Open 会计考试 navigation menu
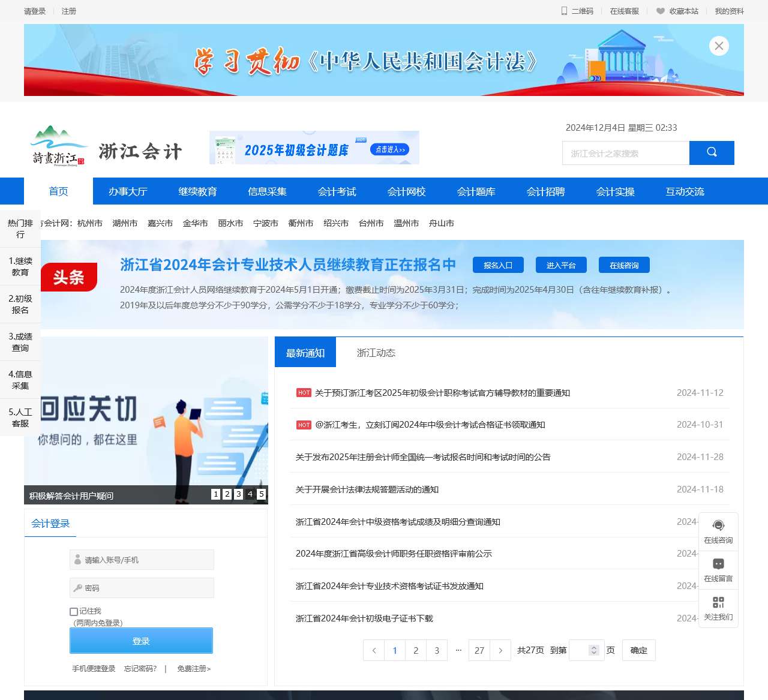This screenshot has width=768, height=700. tap(337, 191)
